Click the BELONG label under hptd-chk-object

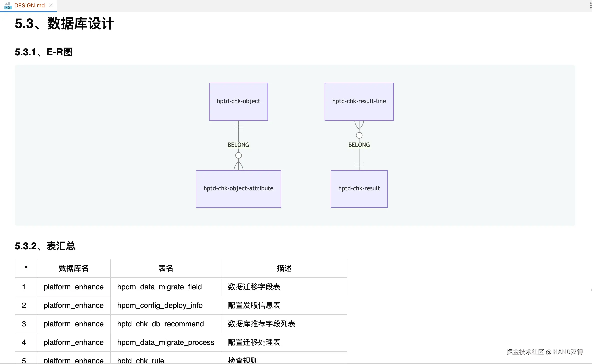point(238,145)
